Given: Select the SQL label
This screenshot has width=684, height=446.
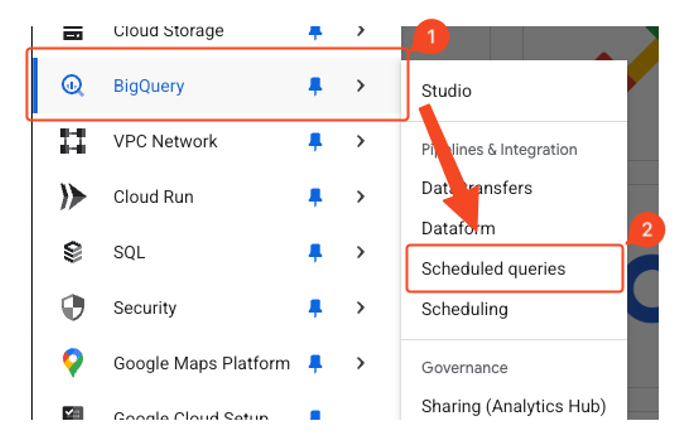Looking at the screenshot, I should pyautogui.click(x=129, y=252).
